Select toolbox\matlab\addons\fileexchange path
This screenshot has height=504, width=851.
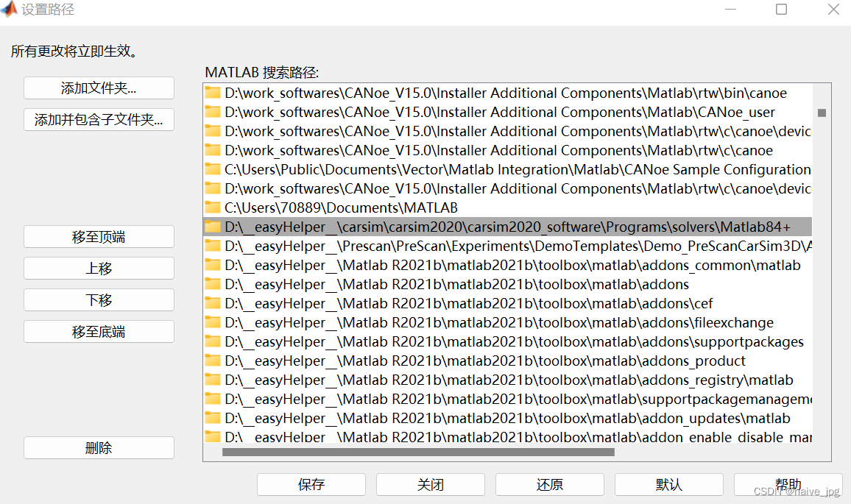pos(507,322)
